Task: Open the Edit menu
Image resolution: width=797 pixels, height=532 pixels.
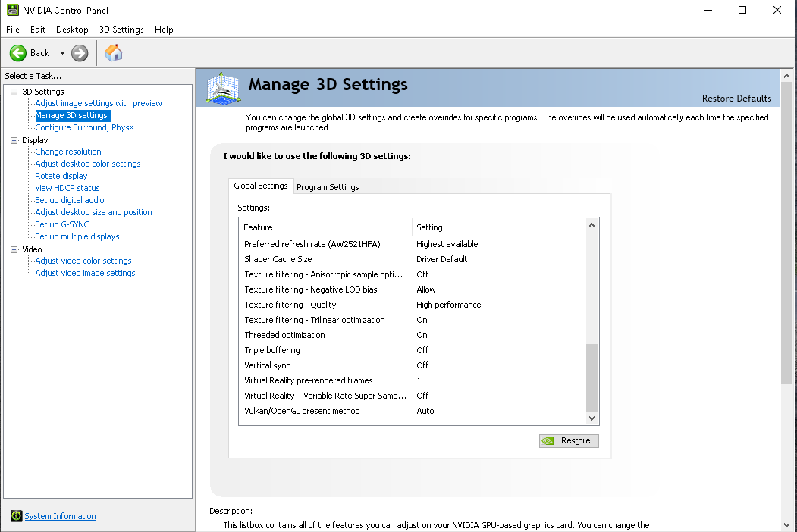Action: click(38, 30)
